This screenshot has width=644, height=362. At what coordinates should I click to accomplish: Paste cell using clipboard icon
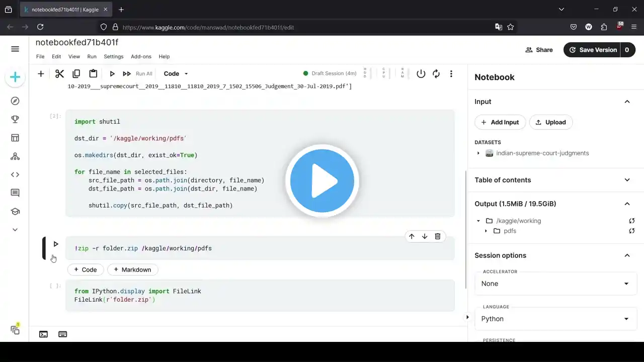[93, 74]
